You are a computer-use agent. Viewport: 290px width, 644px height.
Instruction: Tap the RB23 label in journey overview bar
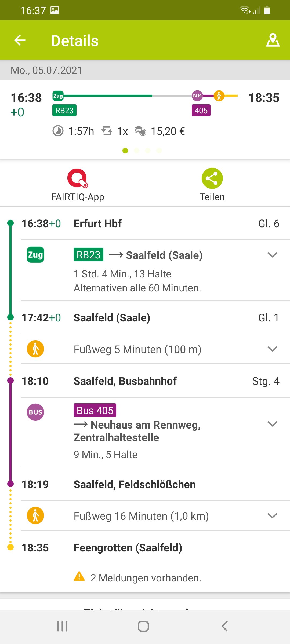(64, 110)
